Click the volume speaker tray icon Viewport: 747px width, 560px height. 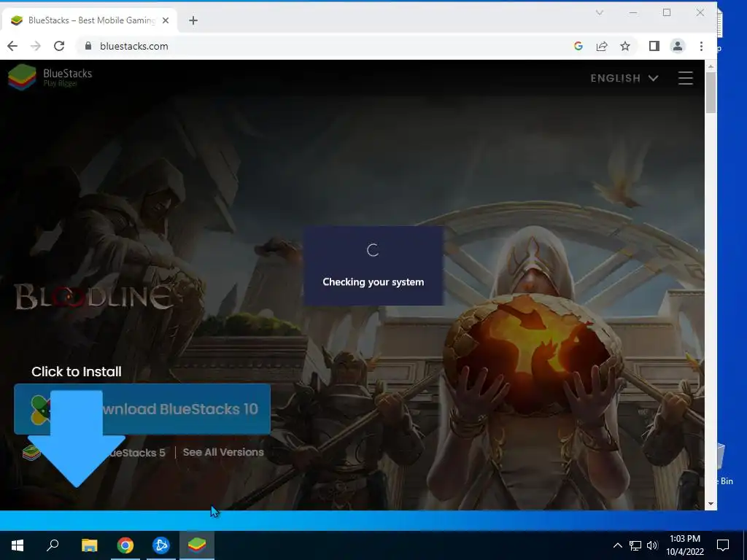(x=652, y=545)
